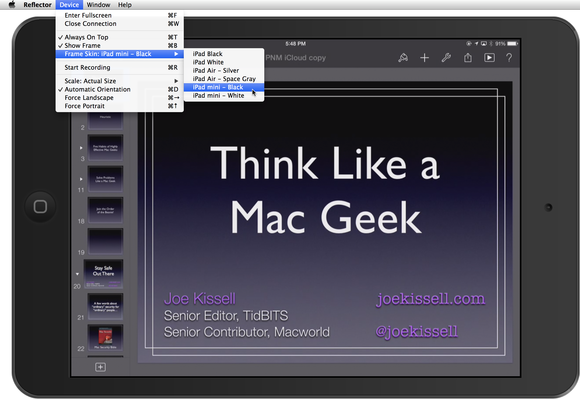
Task: Select slide 3 thumbnail
Action: tap(105, 148)
